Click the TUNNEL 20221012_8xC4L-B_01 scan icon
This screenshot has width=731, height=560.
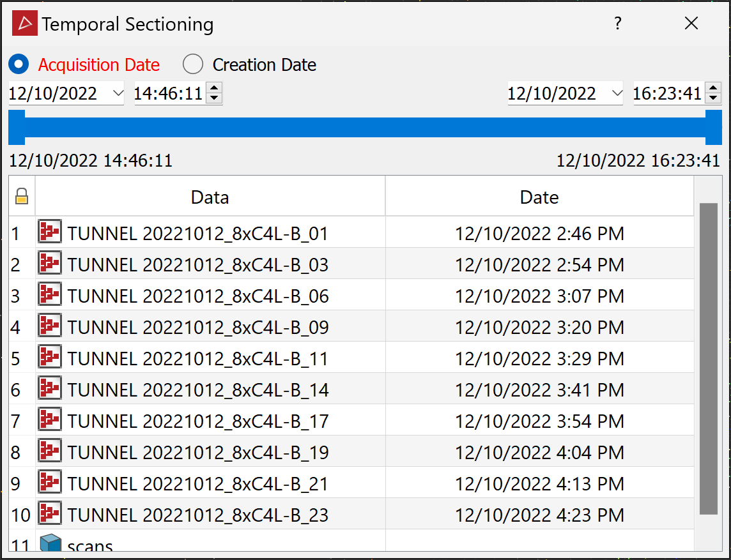pos(49,232)
